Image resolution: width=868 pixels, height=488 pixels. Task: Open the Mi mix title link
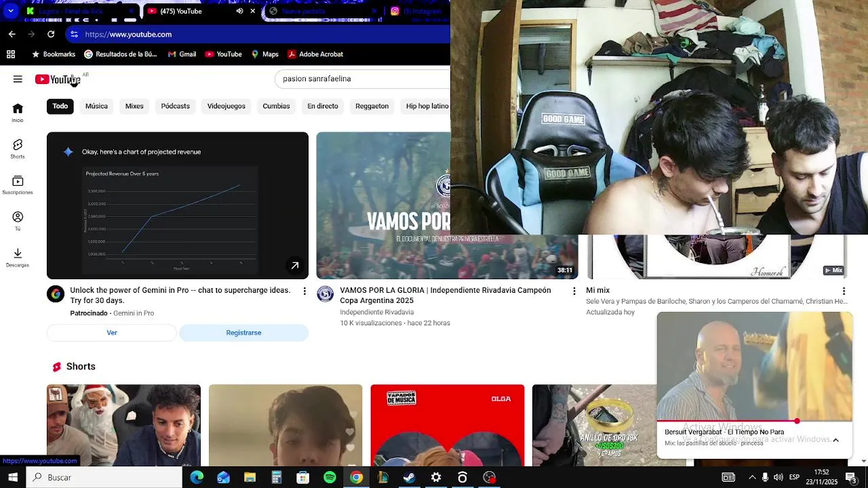pos(597,290)
